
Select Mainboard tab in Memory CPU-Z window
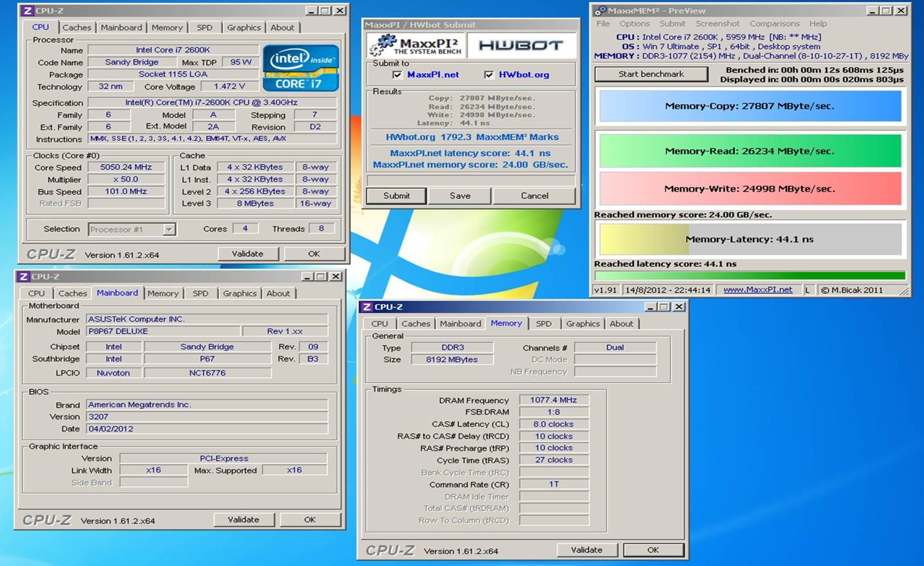click(x=460, y=324)
